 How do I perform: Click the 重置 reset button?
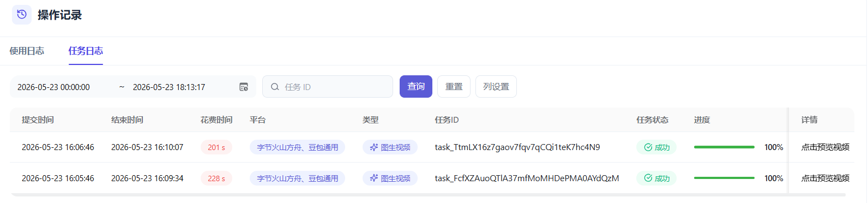454,87
